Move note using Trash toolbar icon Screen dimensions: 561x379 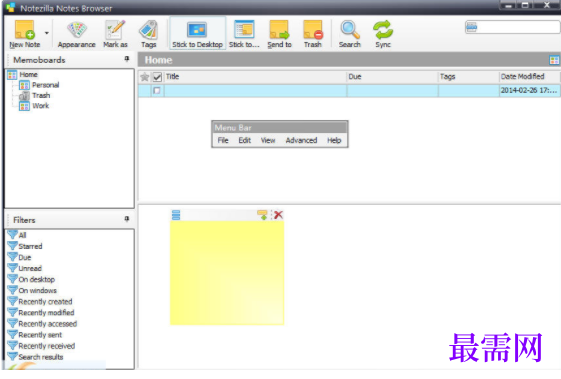click(313, 34)
